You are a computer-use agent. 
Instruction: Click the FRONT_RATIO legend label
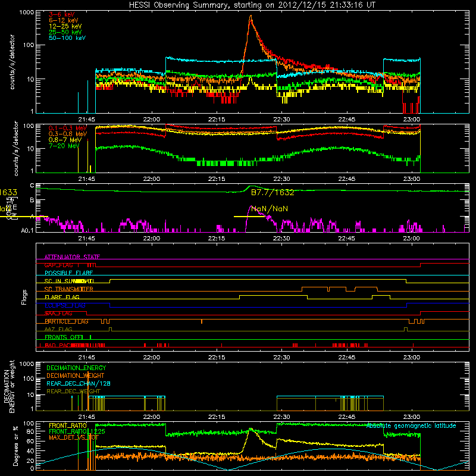tap(68, 425)
